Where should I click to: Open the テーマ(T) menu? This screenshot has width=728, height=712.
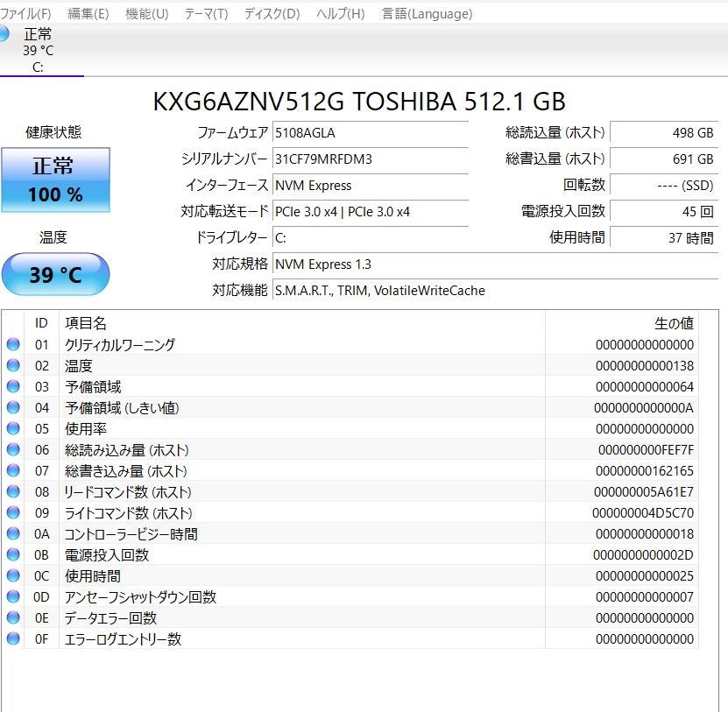tap(206, 14)
